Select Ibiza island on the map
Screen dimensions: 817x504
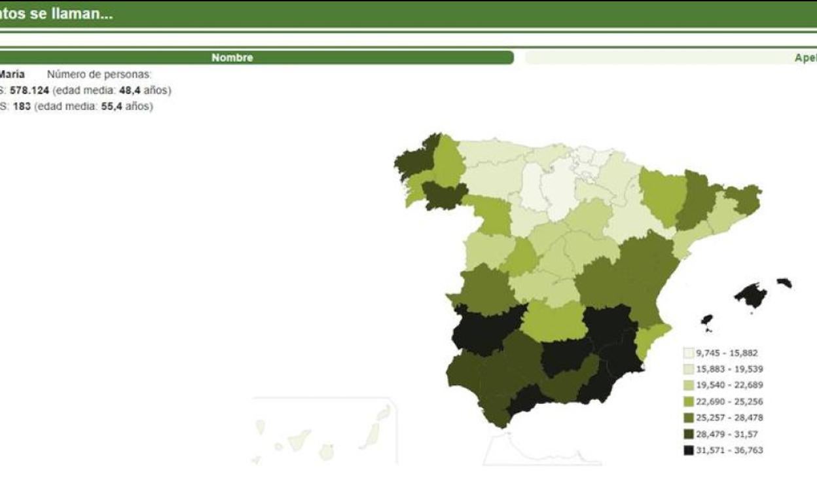click(706, 320)
